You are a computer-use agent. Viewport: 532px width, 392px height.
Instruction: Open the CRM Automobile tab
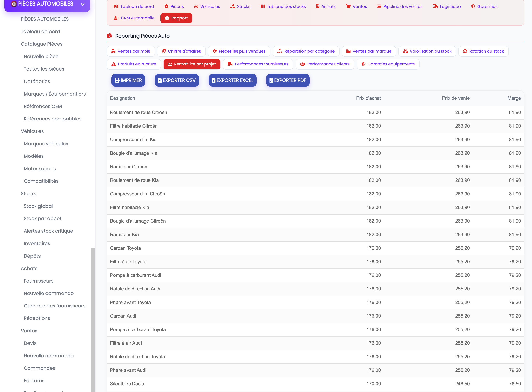(134, 18)
